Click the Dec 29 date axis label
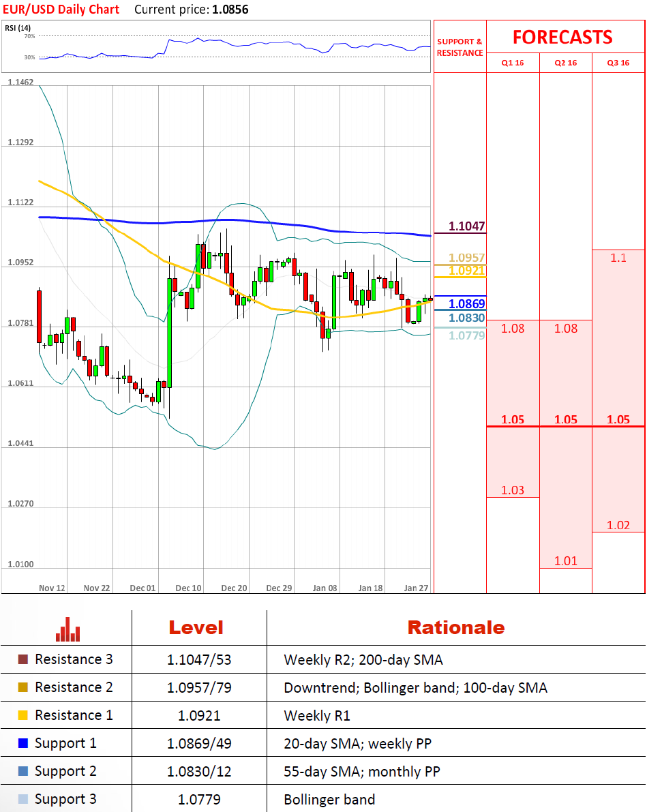 point(280,588)
